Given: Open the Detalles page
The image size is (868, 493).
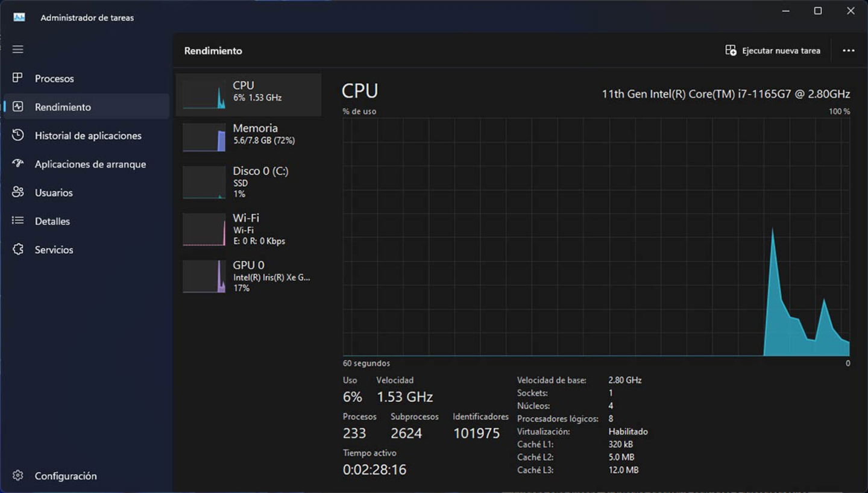Looking at the screenshot, I should (x=86, y=221).
